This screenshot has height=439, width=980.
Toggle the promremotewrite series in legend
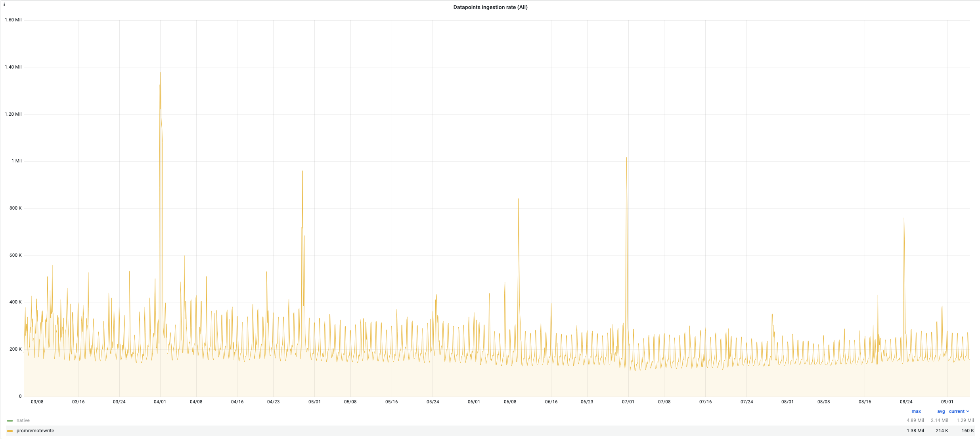pos(35,431)
